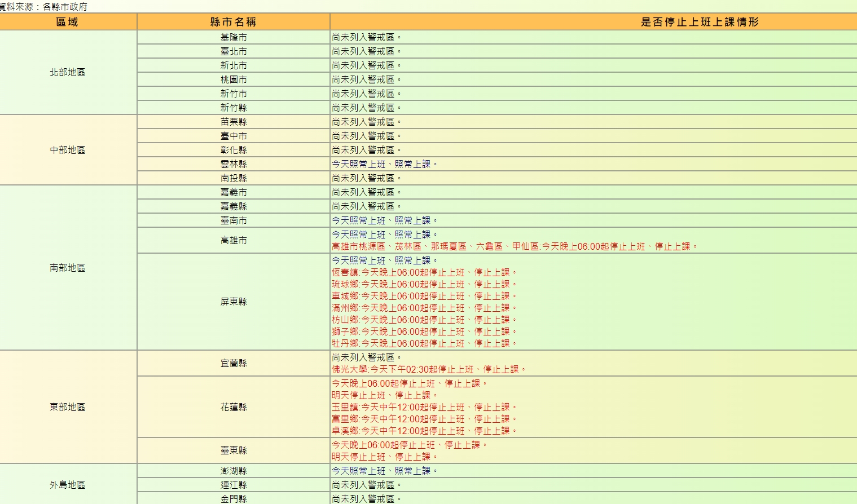Click the 區域 column header
The image size is (857, 504).
pyautogui.click(x=67, y=22)
